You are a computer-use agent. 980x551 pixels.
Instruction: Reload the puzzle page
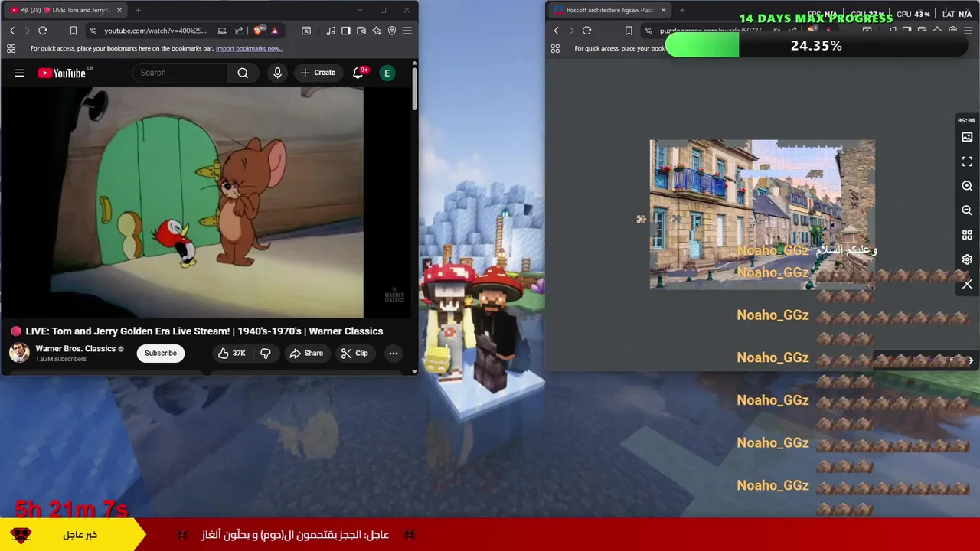pos(586,31)
